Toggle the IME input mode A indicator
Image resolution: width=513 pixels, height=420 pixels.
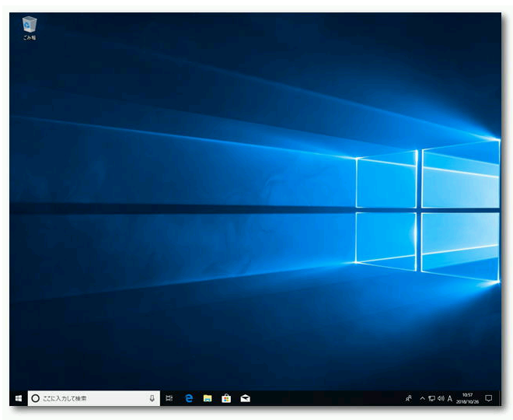point(449,398)
